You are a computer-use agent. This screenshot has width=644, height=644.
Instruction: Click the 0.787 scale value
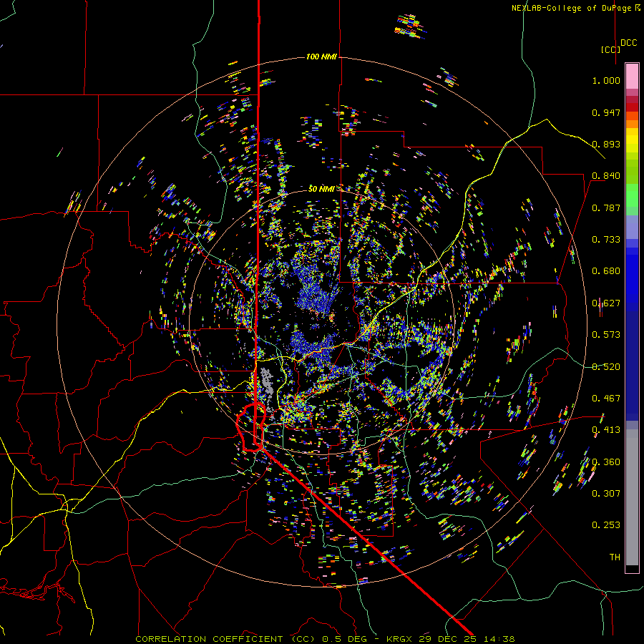[606, 208]
